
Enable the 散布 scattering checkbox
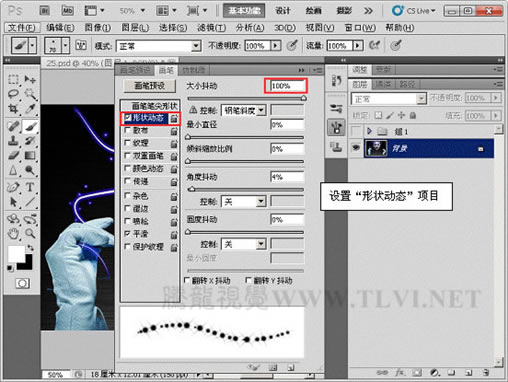tap(127, 130)
